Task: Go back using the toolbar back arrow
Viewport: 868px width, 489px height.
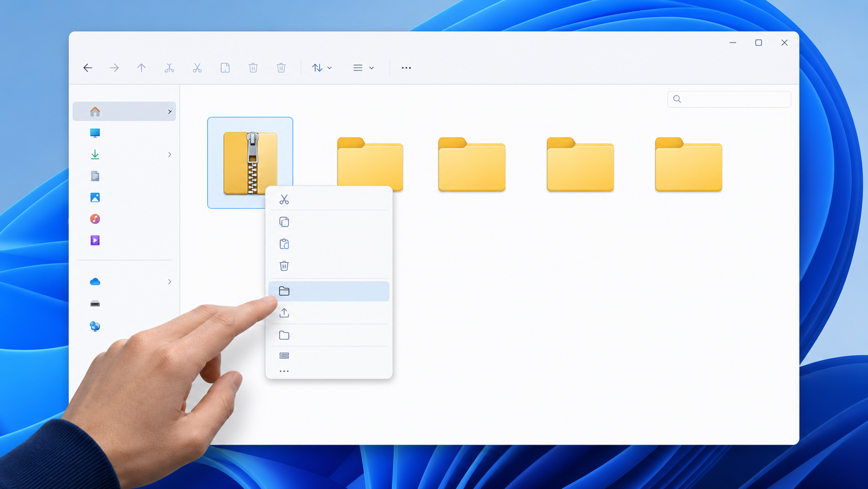Action: (x=88, y=68)
